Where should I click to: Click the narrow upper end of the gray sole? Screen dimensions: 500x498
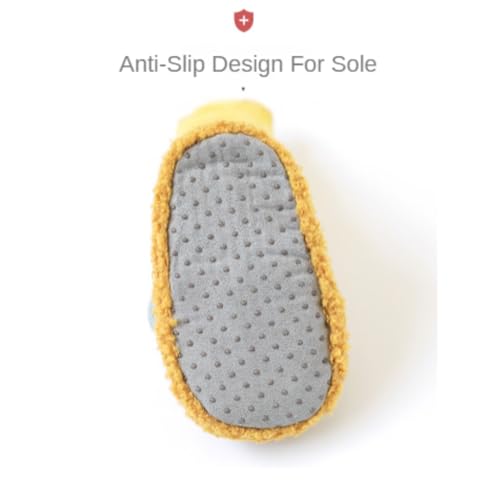(230, 157)
